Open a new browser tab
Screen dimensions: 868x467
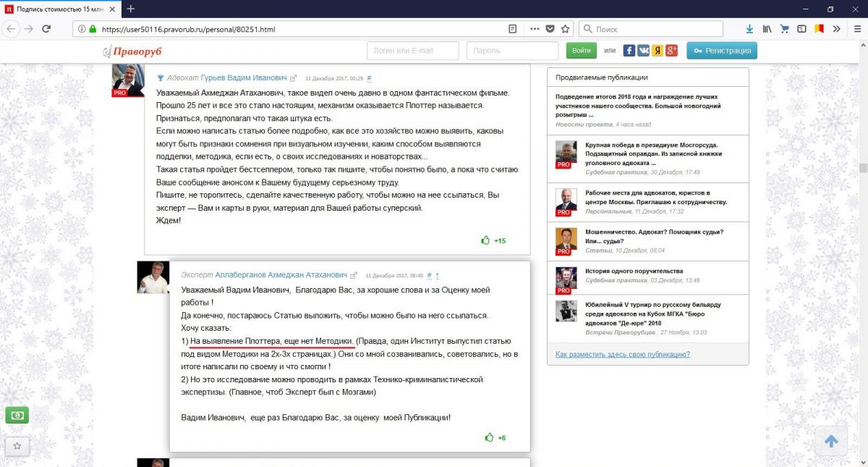(x=131, y=9)
